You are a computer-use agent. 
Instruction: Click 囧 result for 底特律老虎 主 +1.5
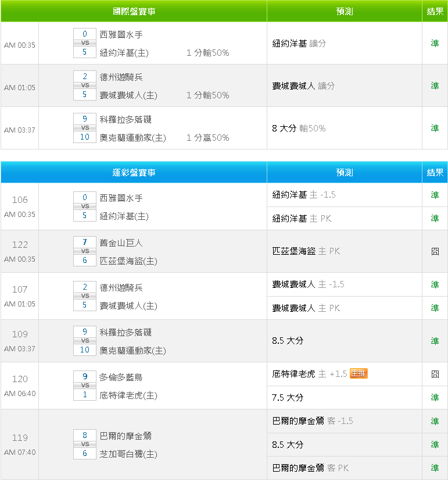pos(435,374)
